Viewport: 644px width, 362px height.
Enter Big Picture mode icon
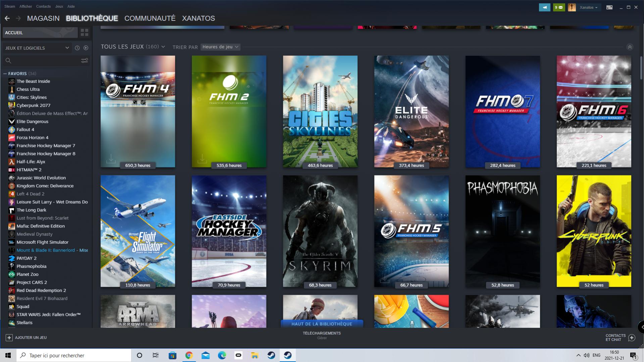click(609, 7)
